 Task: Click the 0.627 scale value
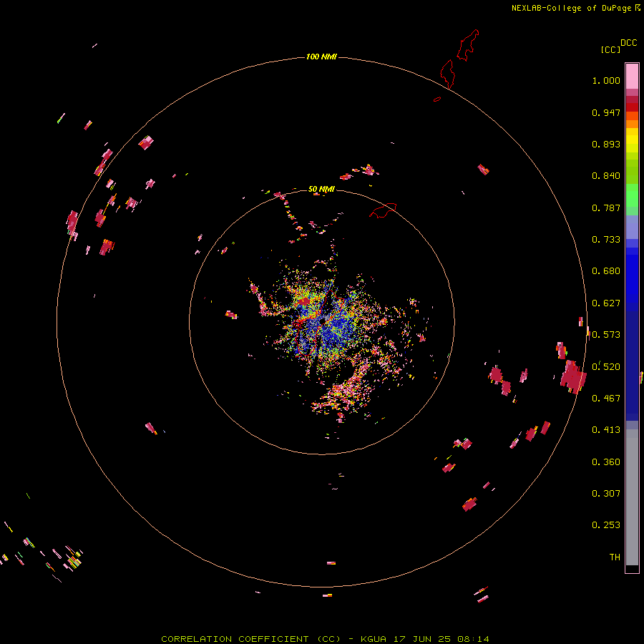606,303
